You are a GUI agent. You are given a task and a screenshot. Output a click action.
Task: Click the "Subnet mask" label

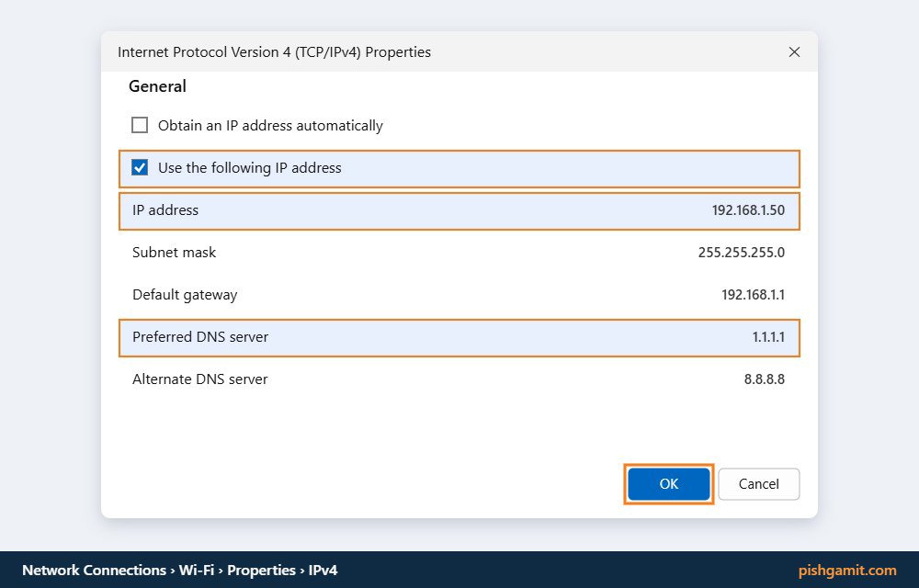(174, 253)
